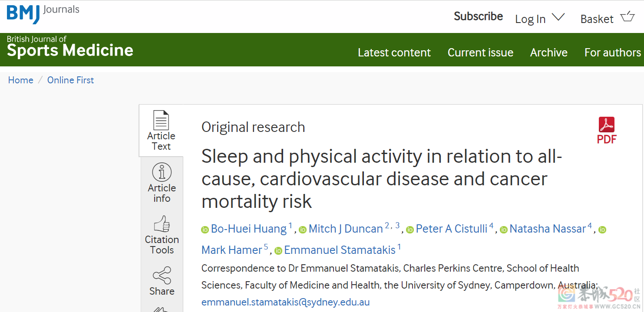
Task: Open the Basket cart icon
Action: (627, 17)
